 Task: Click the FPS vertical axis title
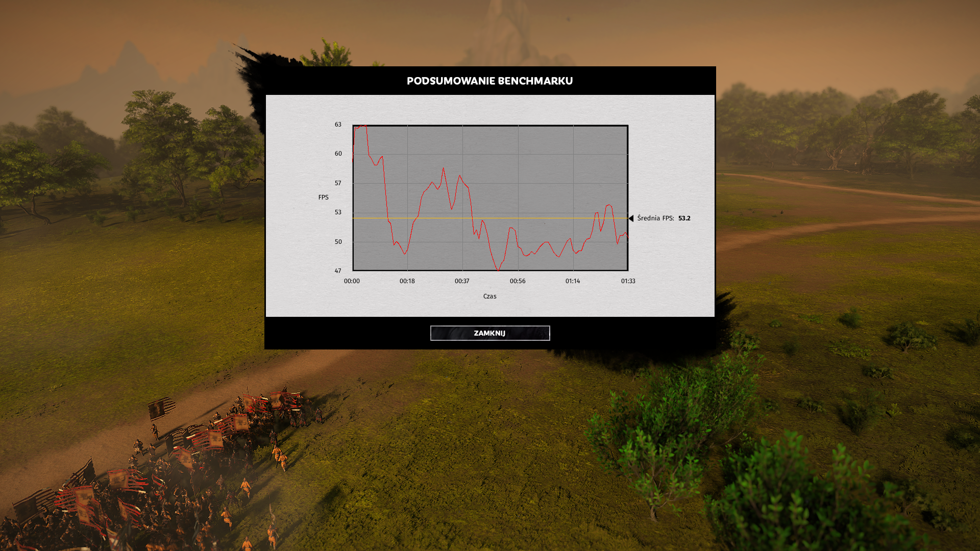click(324, 197)
